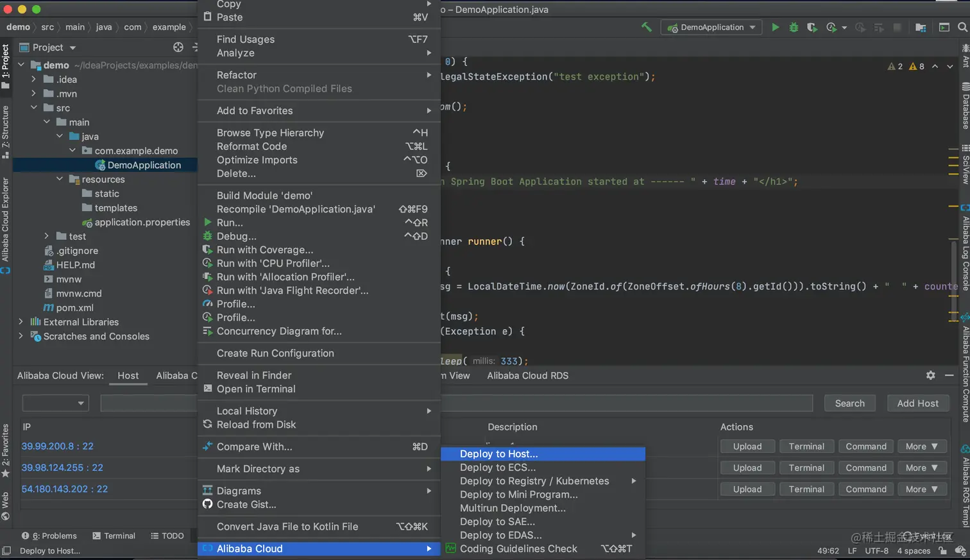Open the Terminal tool window at bottom
The image size is (970, 560).
114,536
